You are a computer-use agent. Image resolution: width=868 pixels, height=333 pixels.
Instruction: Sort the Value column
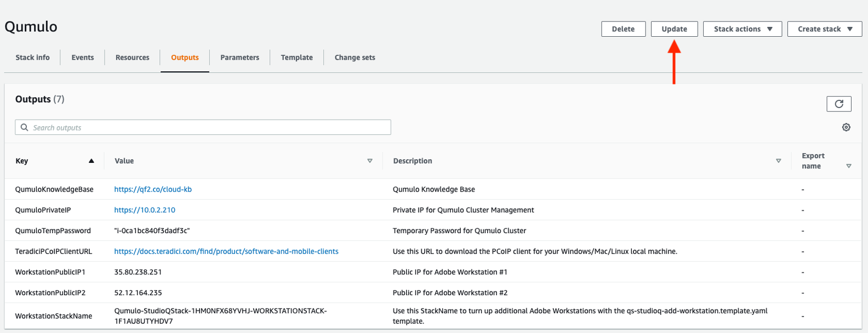pyautogui.click(x=370, y=161)
